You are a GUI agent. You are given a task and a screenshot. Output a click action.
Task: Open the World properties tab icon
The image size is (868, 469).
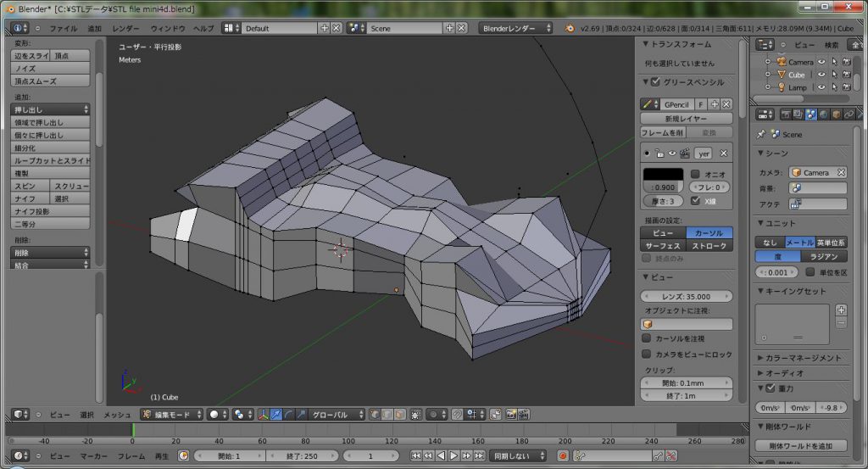[824, 114]
